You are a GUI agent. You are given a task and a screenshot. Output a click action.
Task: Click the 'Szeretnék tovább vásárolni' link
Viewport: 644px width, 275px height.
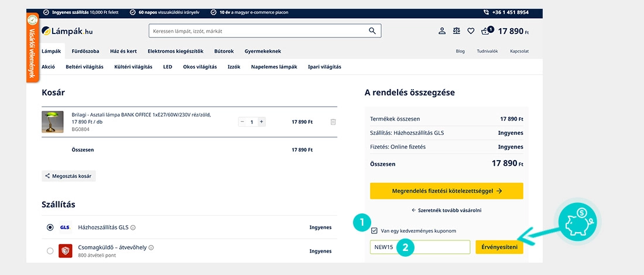click(446, 210)
